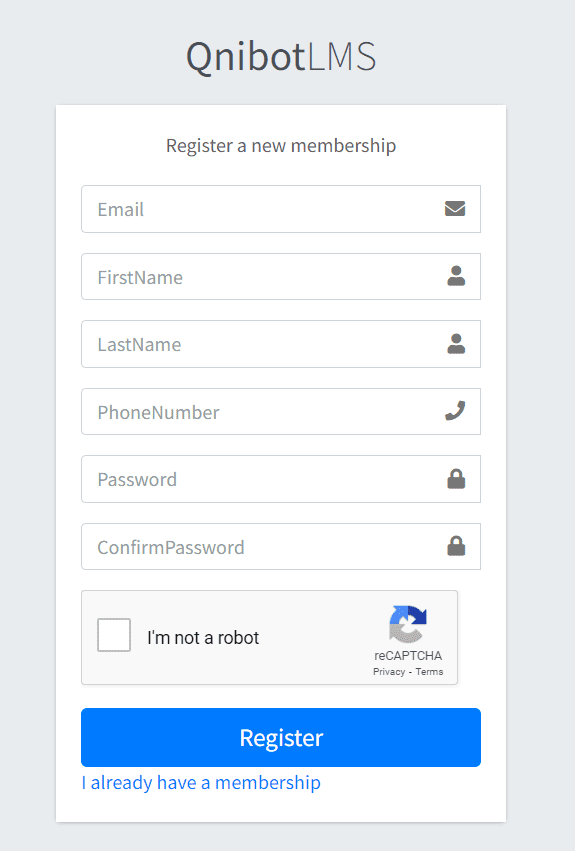Click the padlock icon in ConfirmPassword field
The width and height of the screenshot is (575, 851).
click(456, 546)
